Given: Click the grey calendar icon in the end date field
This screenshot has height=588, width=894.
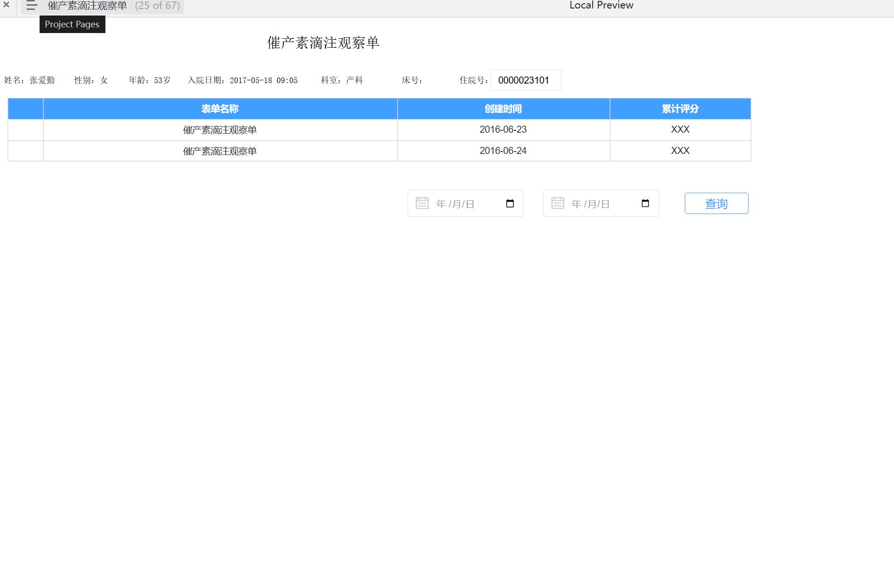Looking at the screenshot, I should (x=557, y=203).
